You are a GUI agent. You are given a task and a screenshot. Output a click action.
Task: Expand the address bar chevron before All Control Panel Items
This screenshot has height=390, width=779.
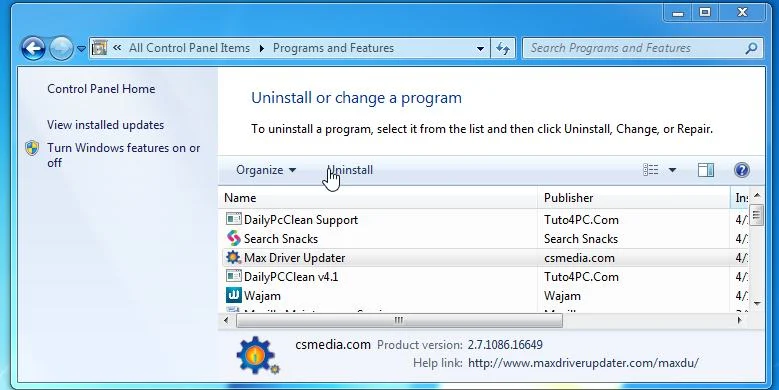pyautogui.click(x=117, y=48)
